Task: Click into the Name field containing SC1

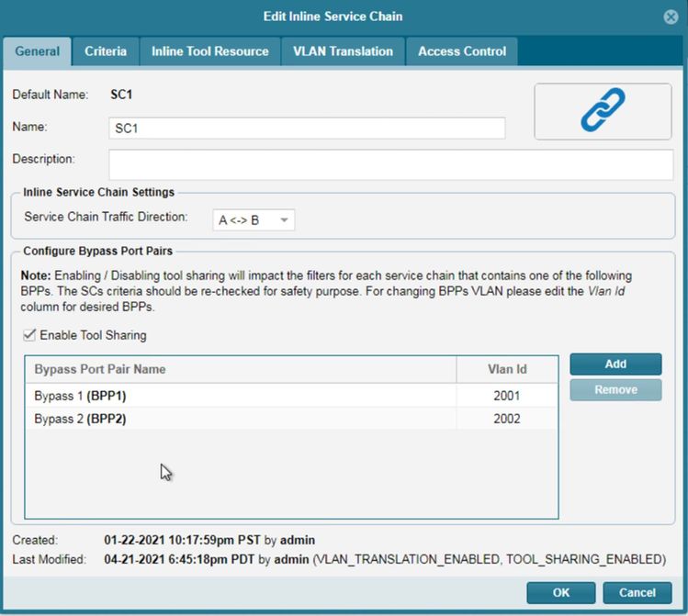Action: pyautogui.click(x=307, y=129)
